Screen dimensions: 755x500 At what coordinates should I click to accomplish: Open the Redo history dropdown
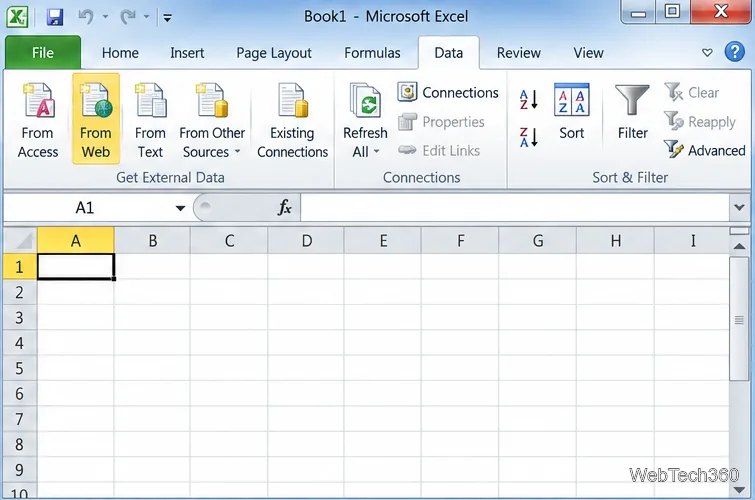coord(146,17)
